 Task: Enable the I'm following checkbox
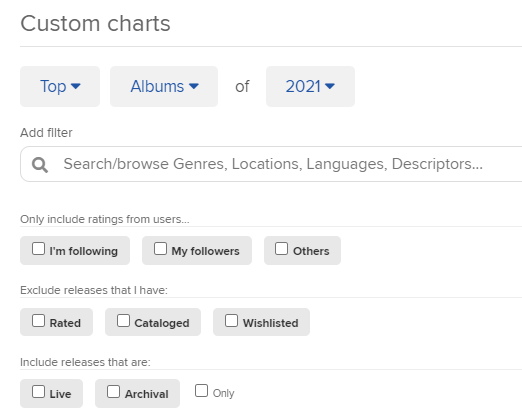[38, 249]
